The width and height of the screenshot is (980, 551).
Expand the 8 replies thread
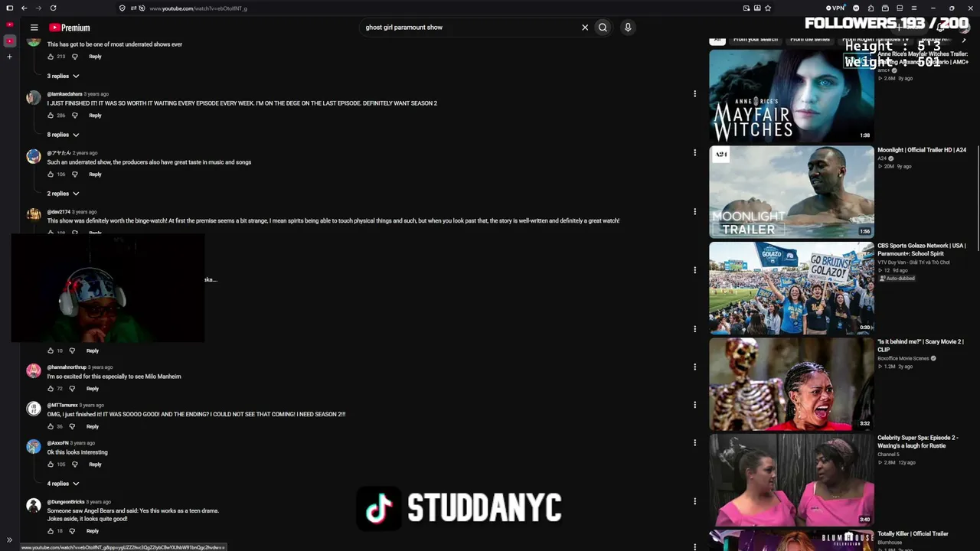click(63, 135)
